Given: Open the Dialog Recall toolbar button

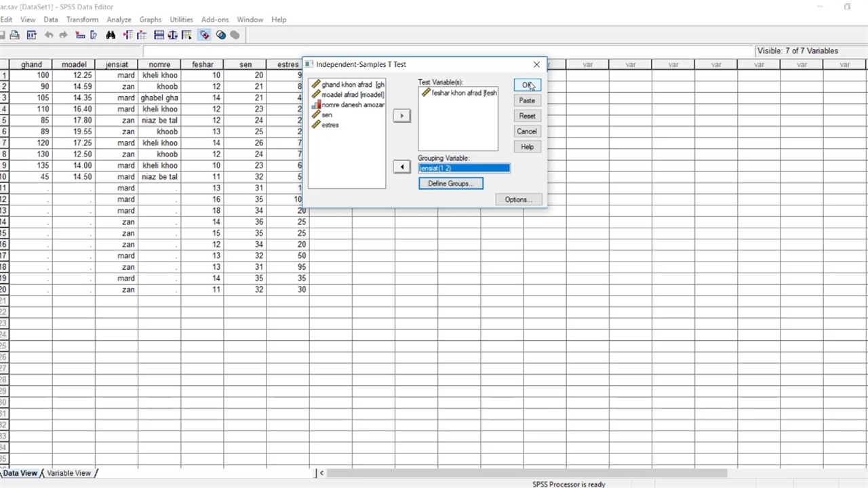Looking at the screenshot, I should [x=31, y=35].
